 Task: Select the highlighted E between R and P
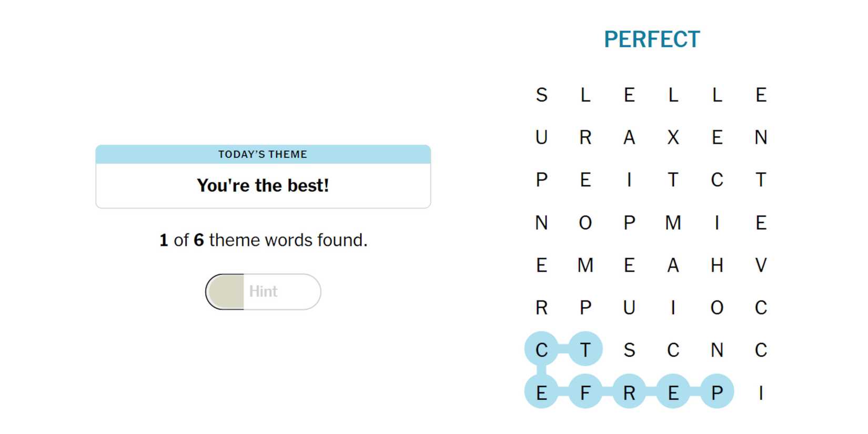pos(673,392)
